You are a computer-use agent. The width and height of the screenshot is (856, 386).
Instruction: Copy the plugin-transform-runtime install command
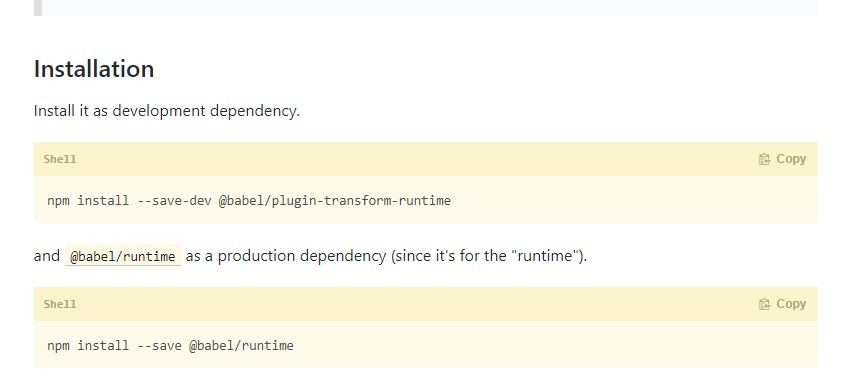click(x=782, y=159)
